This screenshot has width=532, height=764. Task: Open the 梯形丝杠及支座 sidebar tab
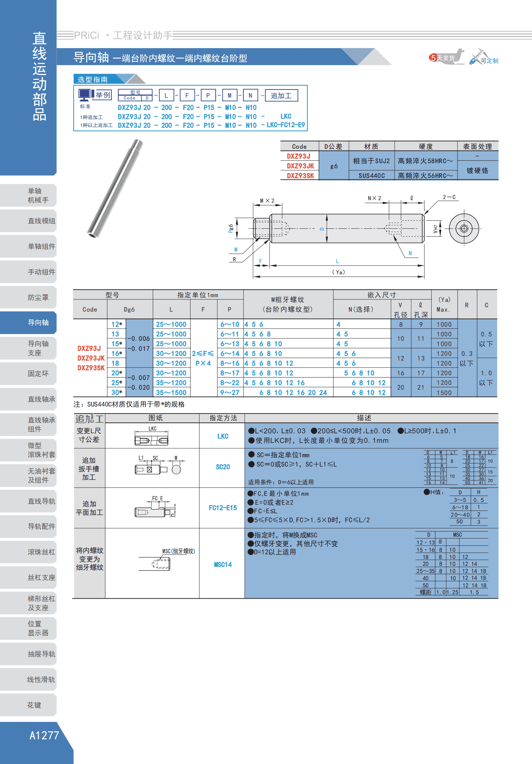click(28, 603)
